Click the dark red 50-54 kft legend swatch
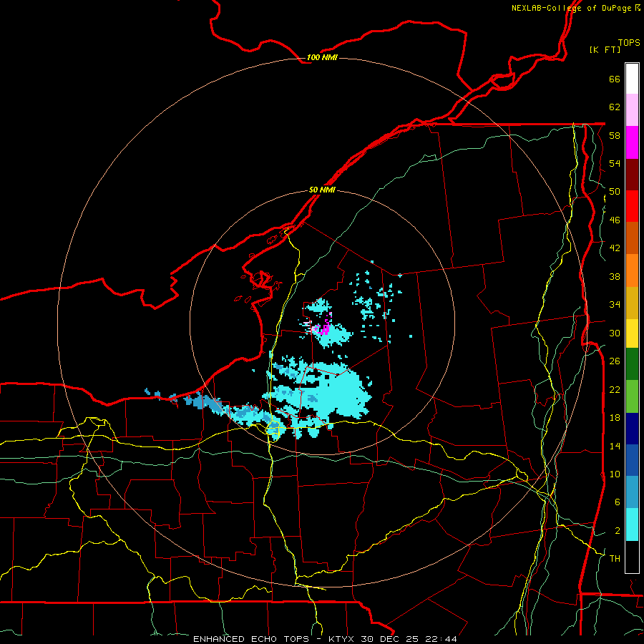Image resolution: width=644 pixels, height=644 pixels. tap(632, 175)
